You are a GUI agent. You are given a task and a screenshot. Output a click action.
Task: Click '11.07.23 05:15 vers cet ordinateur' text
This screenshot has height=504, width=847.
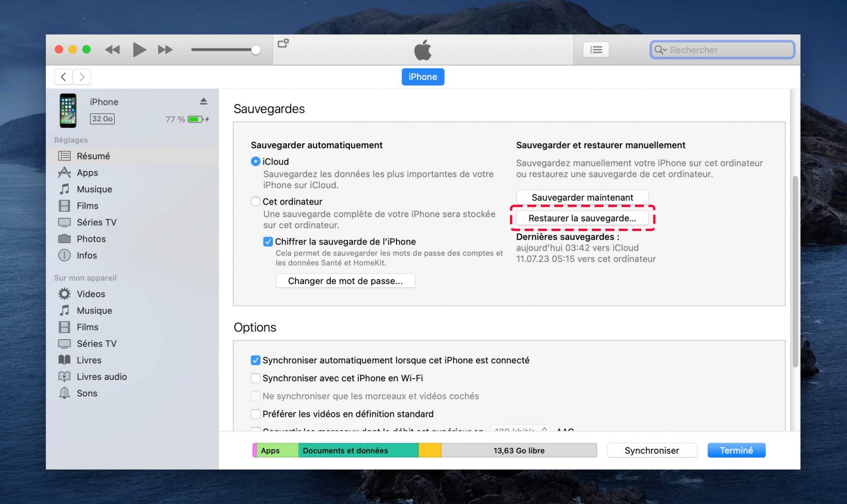[586, 259]
